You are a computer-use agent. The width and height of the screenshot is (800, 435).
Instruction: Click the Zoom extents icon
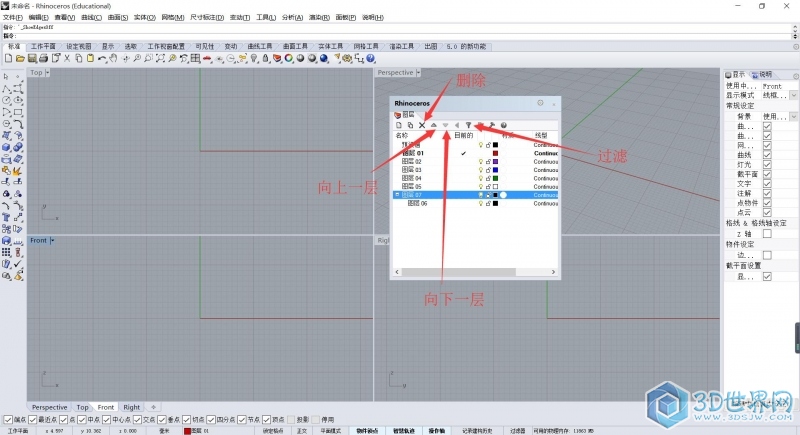click(x=160, y=59)
